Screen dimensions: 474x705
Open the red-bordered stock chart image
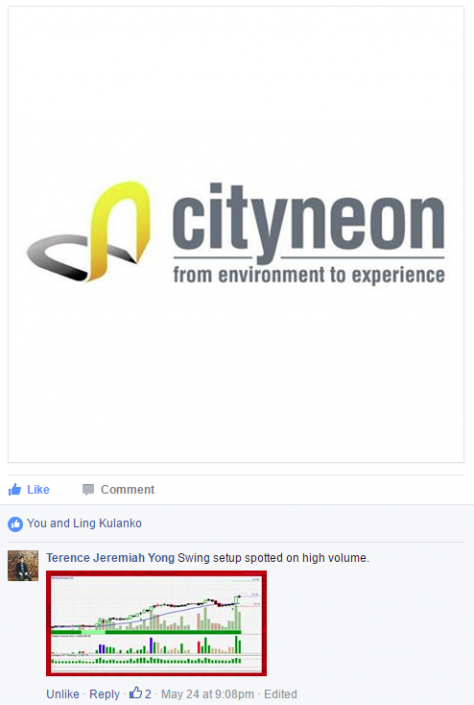click(156, 623)
